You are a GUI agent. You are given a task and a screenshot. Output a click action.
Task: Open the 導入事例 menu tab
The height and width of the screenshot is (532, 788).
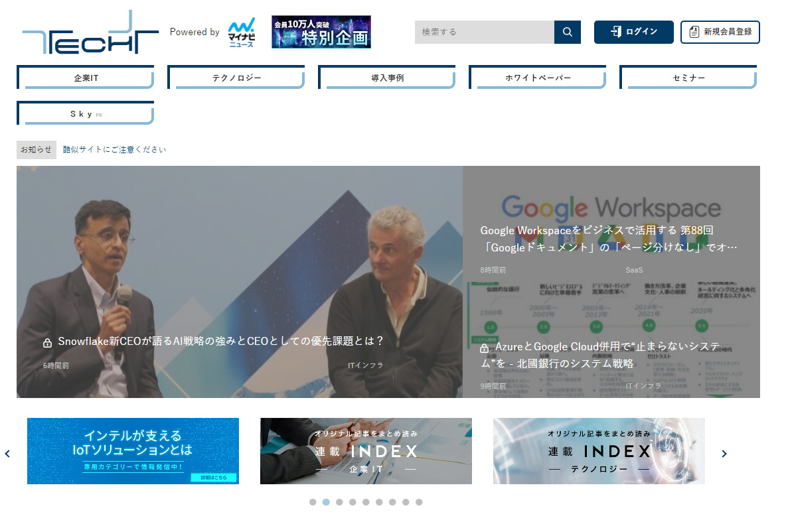pos(387,78)
